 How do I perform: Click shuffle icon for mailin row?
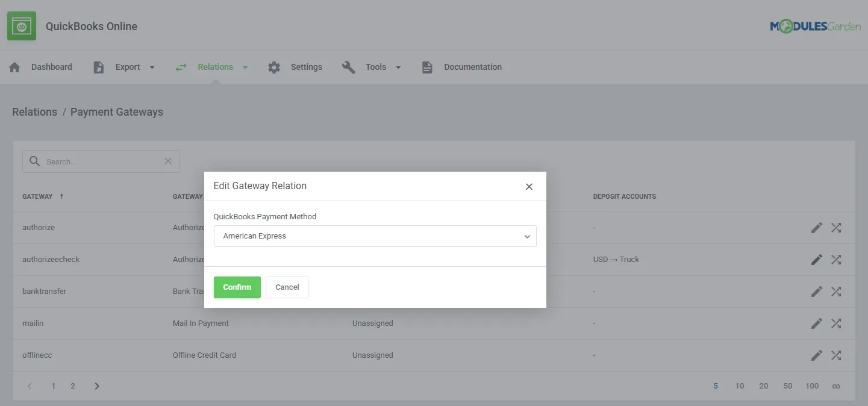coord(836,323)
